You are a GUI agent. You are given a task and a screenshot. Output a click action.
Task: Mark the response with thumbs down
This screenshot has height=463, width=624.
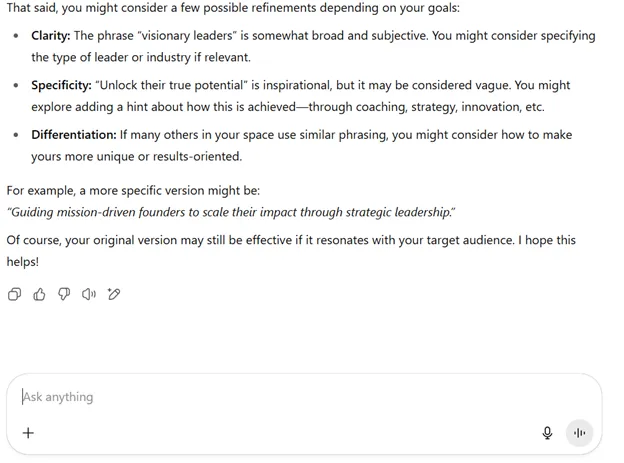point(64,294)
